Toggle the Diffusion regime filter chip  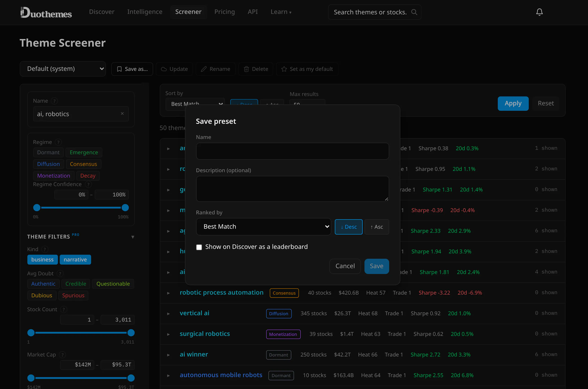[48, 164]
